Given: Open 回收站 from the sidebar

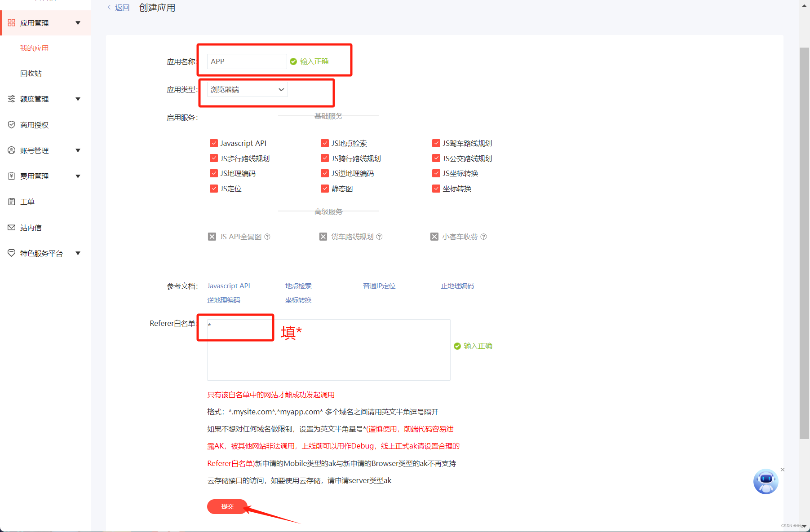Looking at the screenshot, I should [31, 73].
